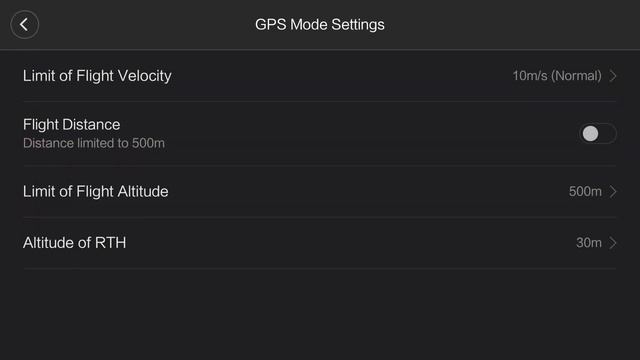Click the empty area below Altitude of RTH

pyautogui.click(x=320, y=314)
